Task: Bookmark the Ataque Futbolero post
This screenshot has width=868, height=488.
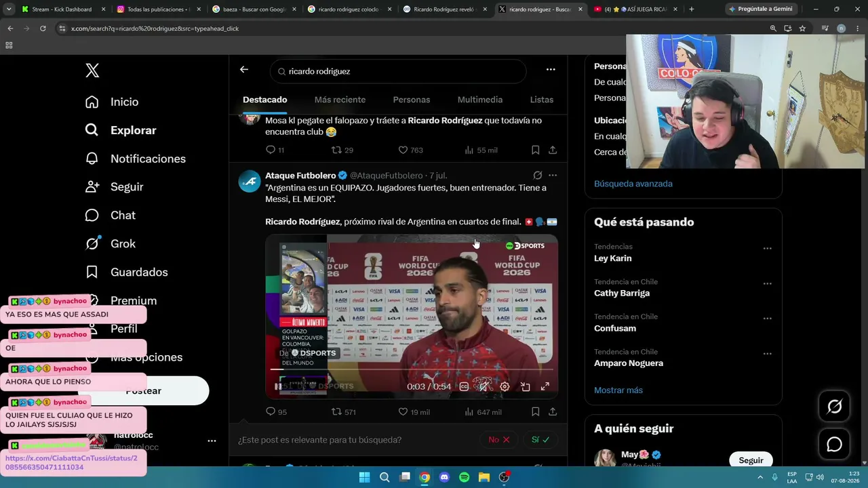Action: point(535,411)
